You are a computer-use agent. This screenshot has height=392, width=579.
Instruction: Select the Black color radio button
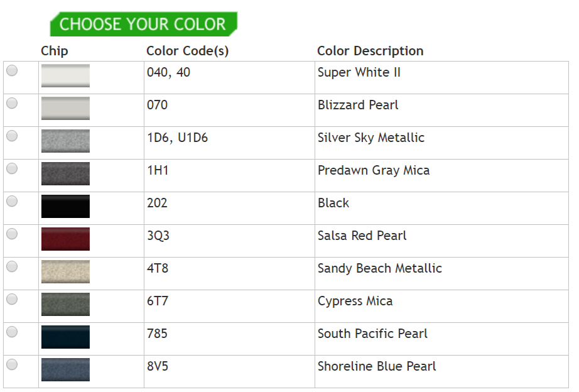click(12, 202)
